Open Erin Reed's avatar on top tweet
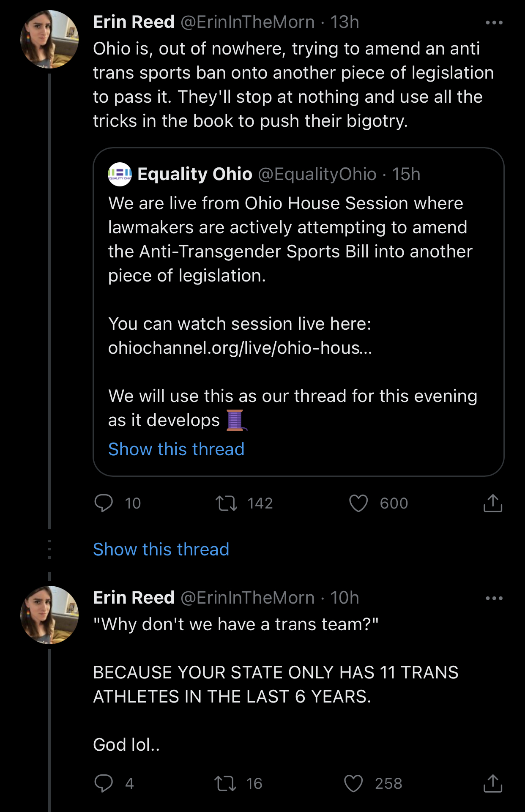525x812 pixels. coord(49,39)
